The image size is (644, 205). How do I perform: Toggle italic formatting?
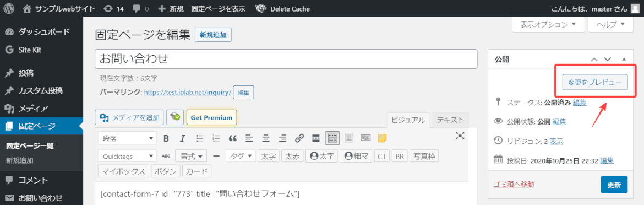point(183,138)
